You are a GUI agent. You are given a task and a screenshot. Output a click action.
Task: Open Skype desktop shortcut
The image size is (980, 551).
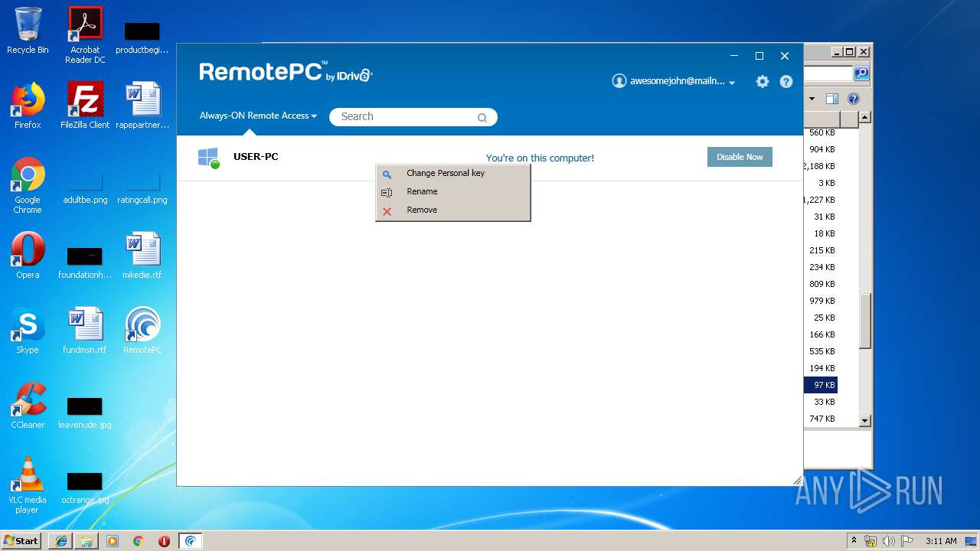28,331
